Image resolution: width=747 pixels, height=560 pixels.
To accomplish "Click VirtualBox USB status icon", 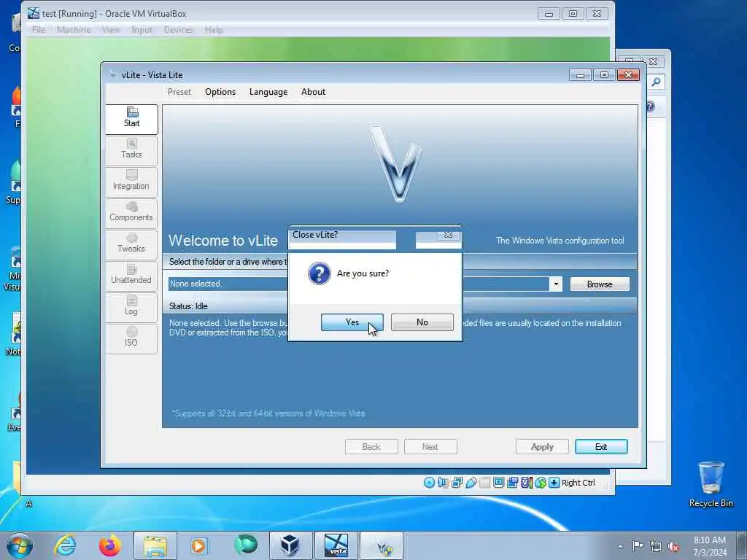I will tap(471, 483).
